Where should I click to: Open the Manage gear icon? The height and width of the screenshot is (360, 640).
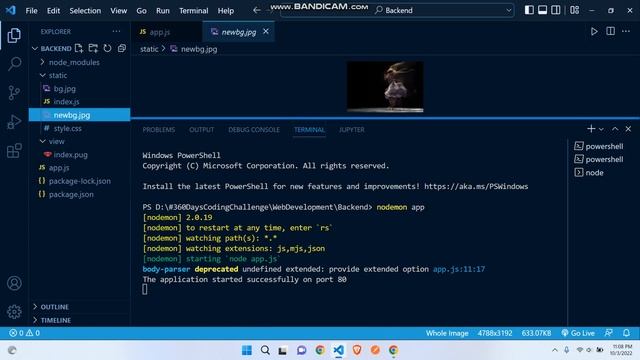pos(14,312)
